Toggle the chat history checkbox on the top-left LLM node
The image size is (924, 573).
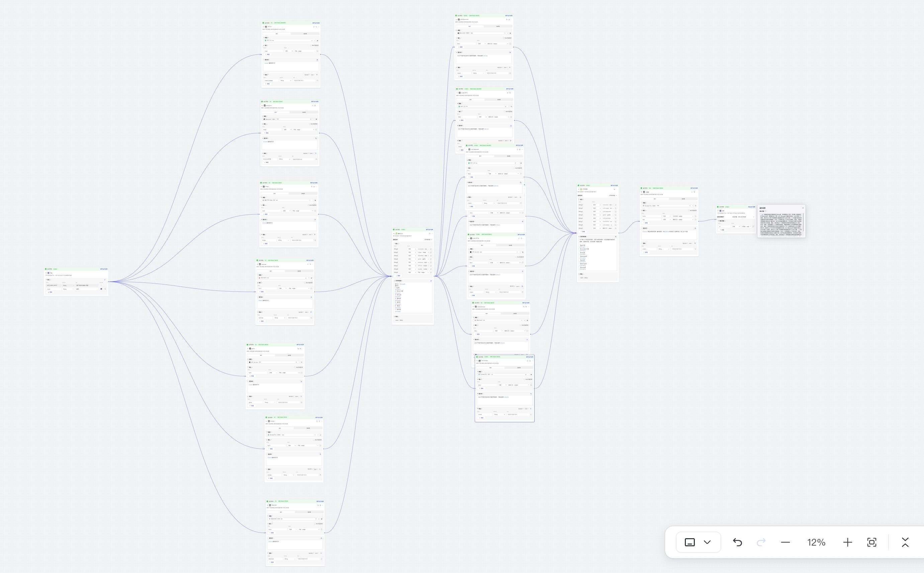[311, 45]
